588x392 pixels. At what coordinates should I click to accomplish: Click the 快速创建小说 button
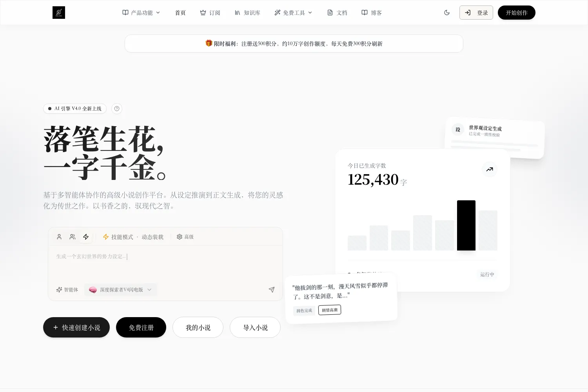click(76, 327)
